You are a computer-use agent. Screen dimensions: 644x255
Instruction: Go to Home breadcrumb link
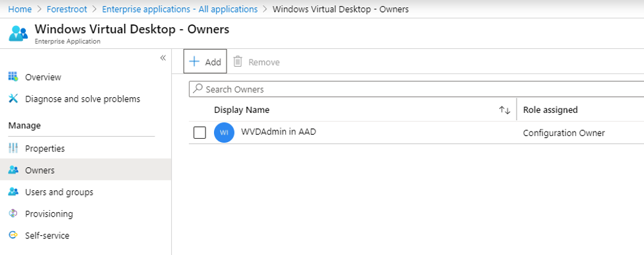coord(20,9)
